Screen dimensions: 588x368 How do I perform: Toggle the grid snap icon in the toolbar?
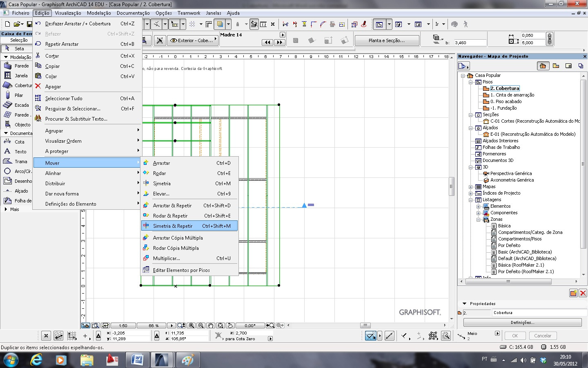(x=192, y=24)
